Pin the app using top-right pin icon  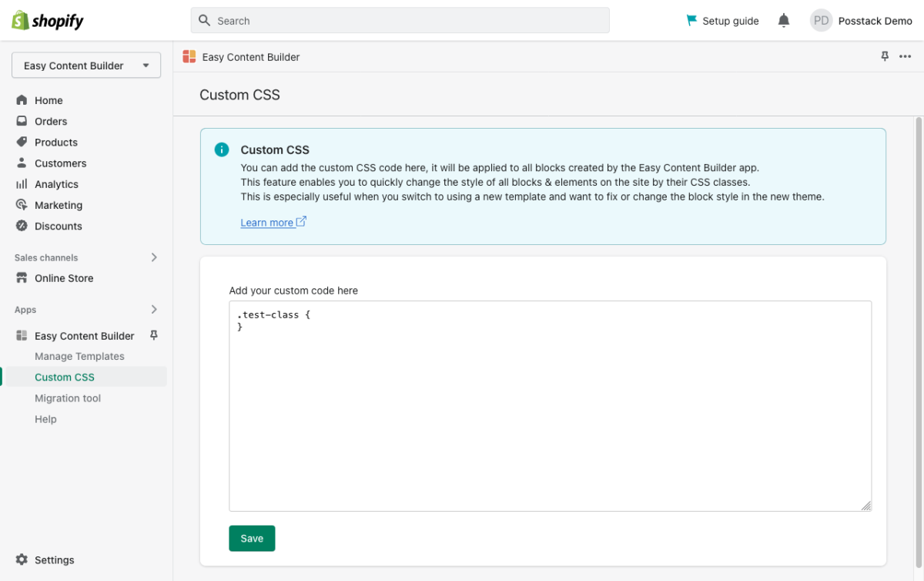(885, 56)
